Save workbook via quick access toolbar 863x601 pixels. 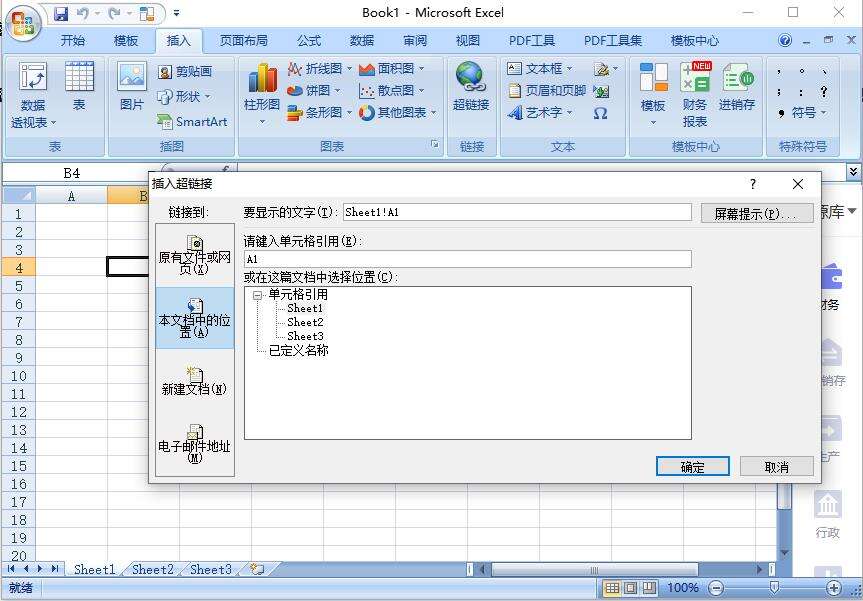click(x=61, y=13)
